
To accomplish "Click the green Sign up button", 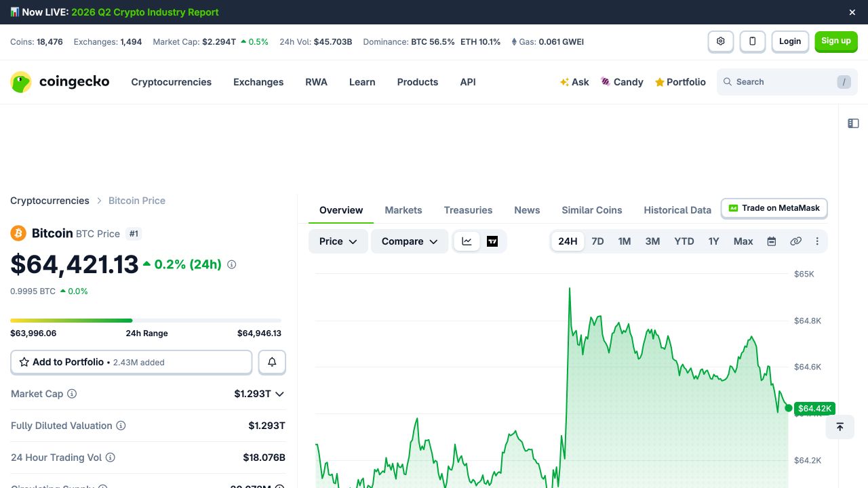I will (836, 41).
